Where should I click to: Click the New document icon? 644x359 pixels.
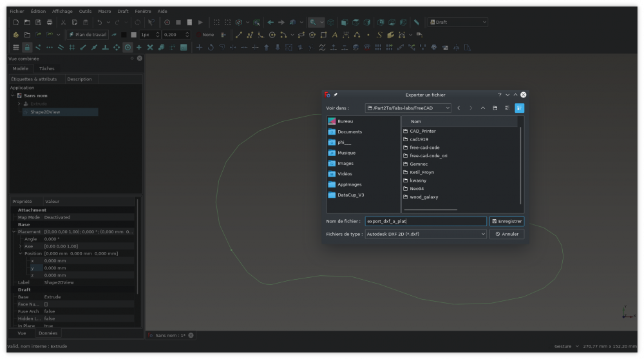click(x=15, y=22)
